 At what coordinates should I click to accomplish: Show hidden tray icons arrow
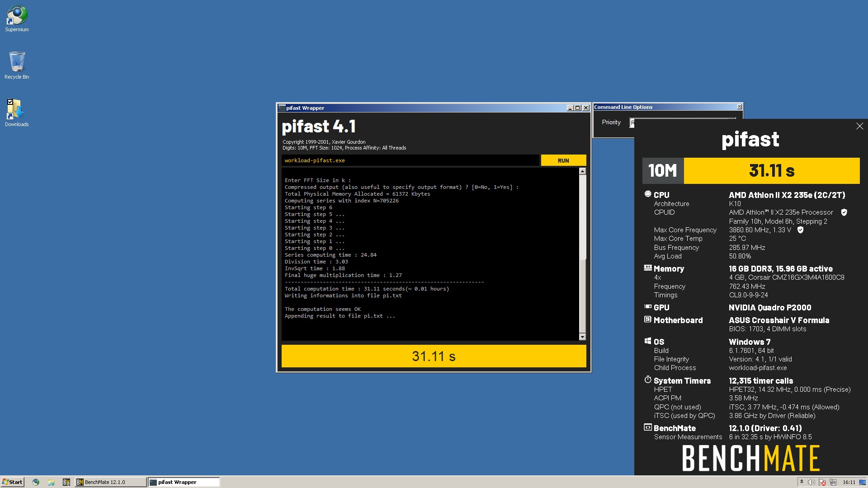click(802, 482)
